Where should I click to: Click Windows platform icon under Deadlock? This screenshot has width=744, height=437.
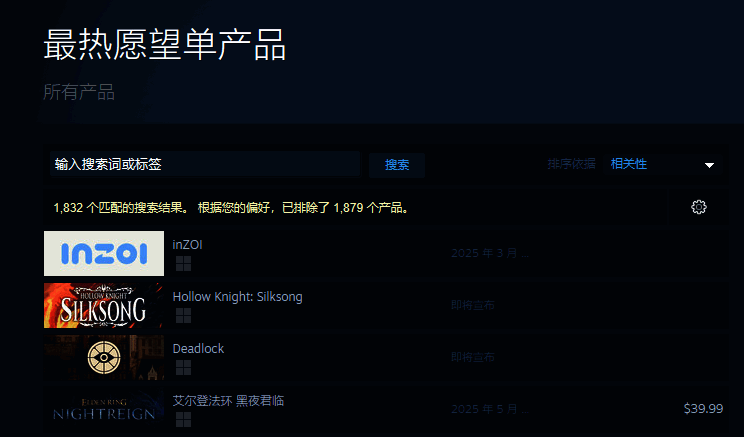click(184, 368)
